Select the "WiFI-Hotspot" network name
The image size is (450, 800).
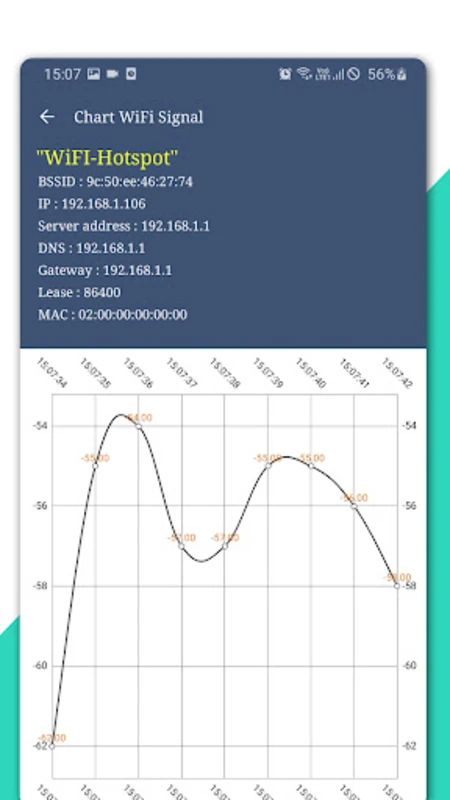pos(107,157)
